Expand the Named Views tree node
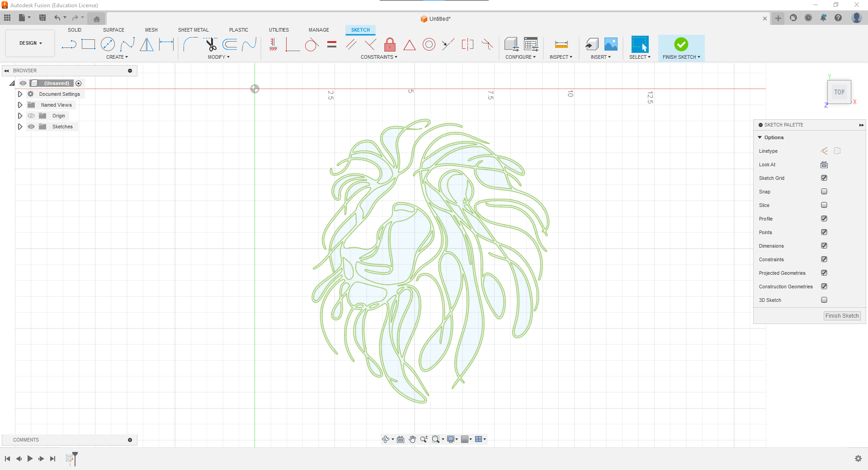 tap(20, 105)
